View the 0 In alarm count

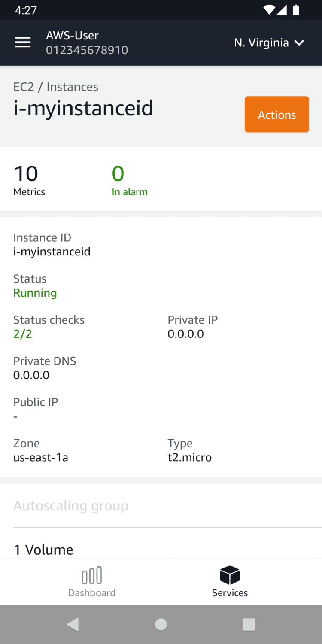pos(129,180)
